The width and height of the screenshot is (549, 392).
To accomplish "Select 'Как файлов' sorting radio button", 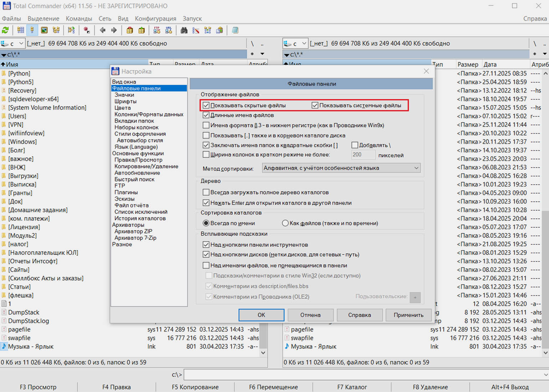I will click(285, 223).
